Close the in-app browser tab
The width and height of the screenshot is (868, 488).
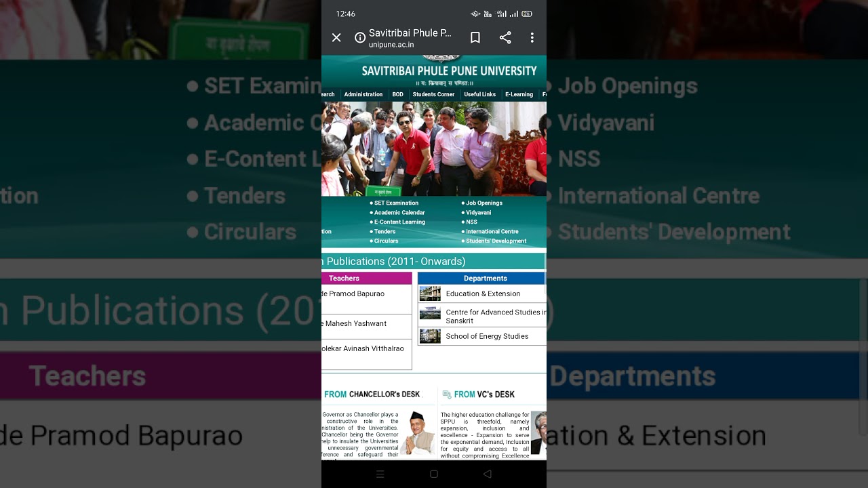pyautogui.click(x=336, y=38)
